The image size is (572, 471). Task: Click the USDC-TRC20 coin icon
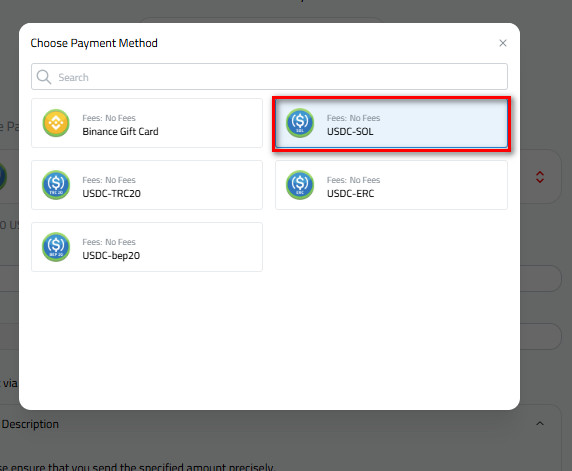coord(56,185)
